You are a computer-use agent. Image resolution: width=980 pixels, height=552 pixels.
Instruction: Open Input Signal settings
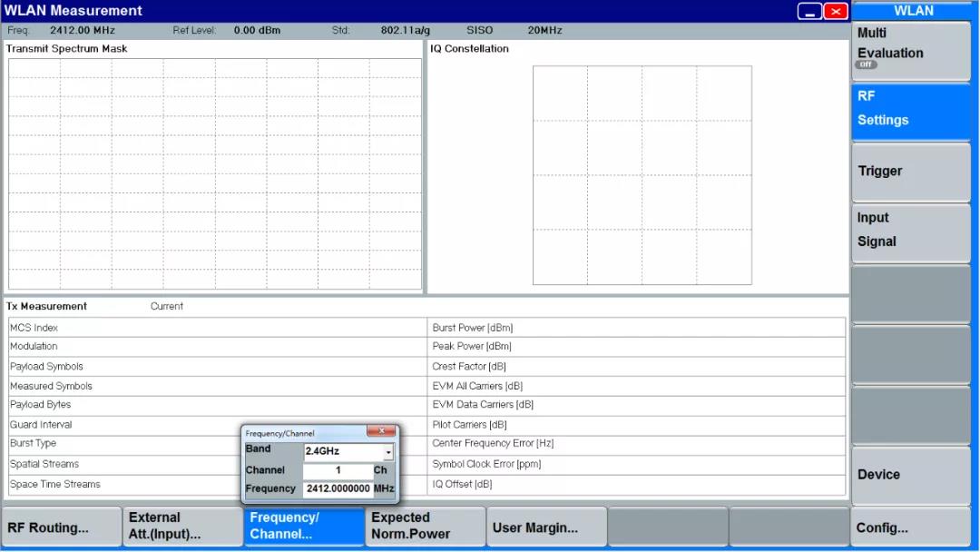(911, 231)
